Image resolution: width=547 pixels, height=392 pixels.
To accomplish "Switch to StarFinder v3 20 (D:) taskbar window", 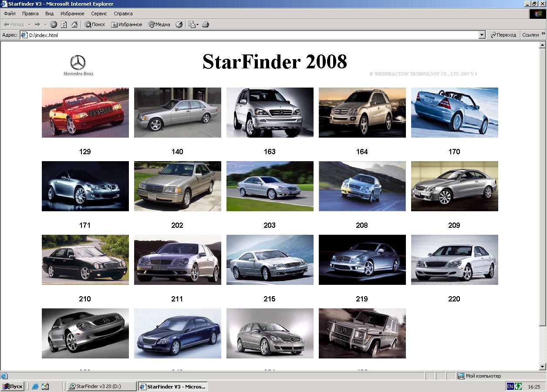I will point(101,386).
